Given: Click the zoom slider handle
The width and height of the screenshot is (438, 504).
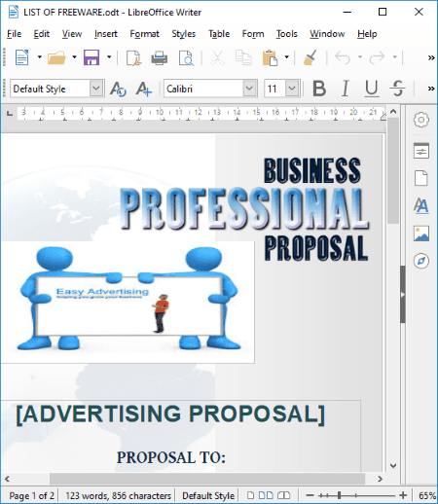Looking at the screenshot, I should [x=339, y=495].
